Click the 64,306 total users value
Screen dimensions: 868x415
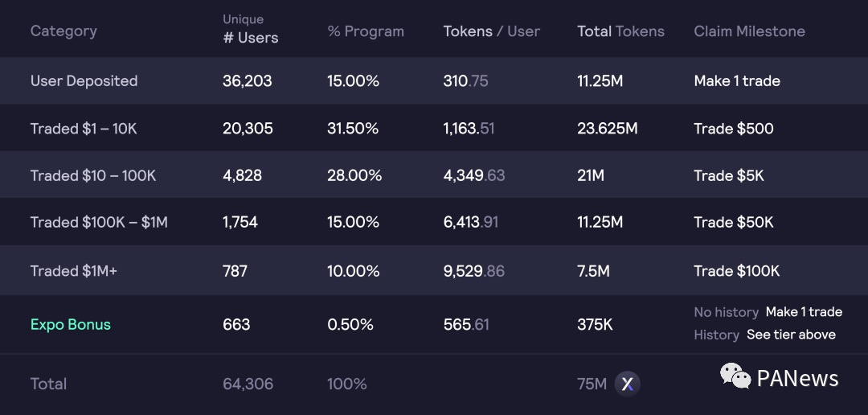tap(248, 384)
